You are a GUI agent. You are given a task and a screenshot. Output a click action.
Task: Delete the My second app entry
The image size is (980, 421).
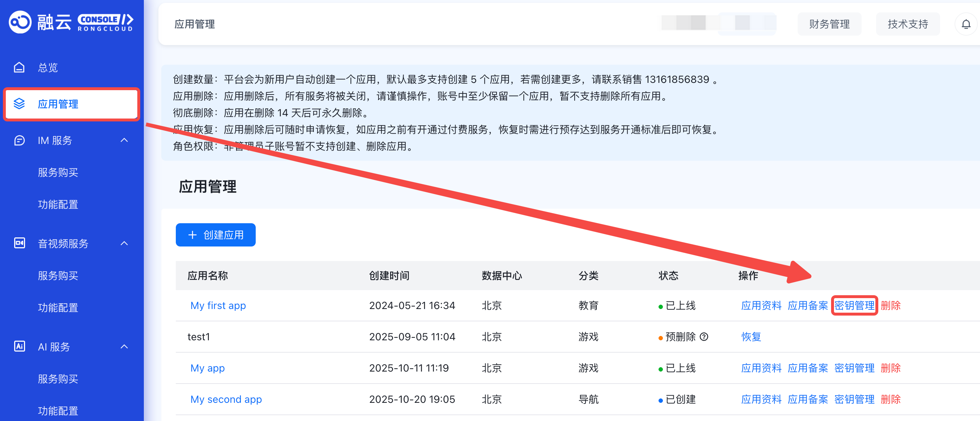[x=890, y=399]
